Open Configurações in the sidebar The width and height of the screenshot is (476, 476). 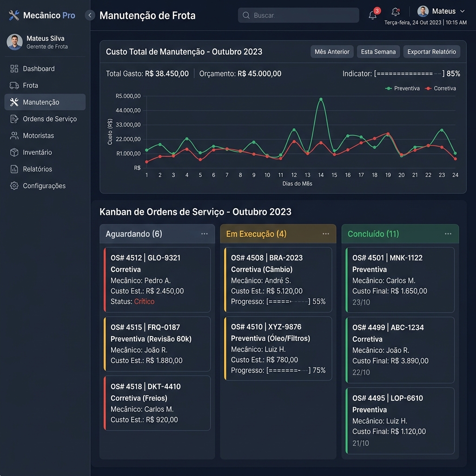coord(45,186)
